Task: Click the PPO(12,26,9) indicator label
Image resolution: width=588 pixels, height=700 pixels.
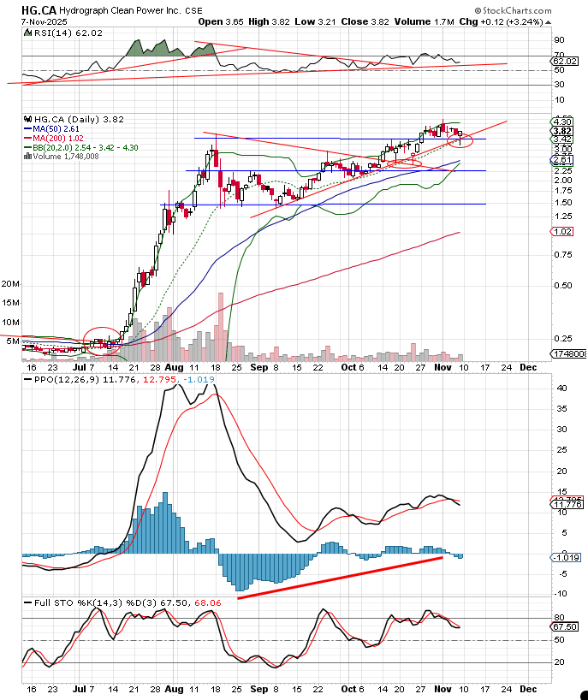Action: click(x=67, y=379)
